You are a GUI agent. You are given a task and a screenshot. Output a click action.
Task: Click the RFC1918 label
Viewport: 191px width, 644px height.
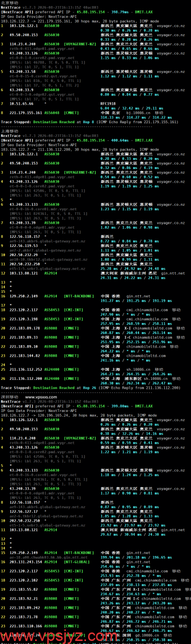coord(109,103)
